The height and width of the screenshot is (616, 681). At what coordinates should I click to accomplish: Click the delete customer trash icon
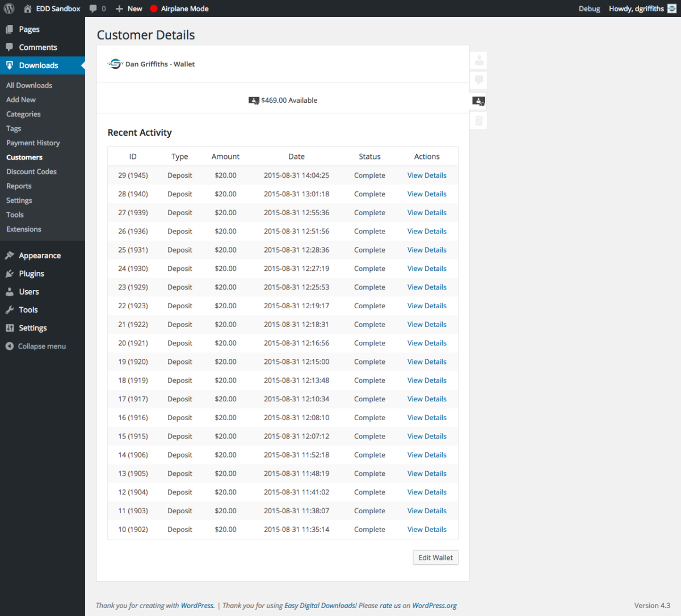479,120
